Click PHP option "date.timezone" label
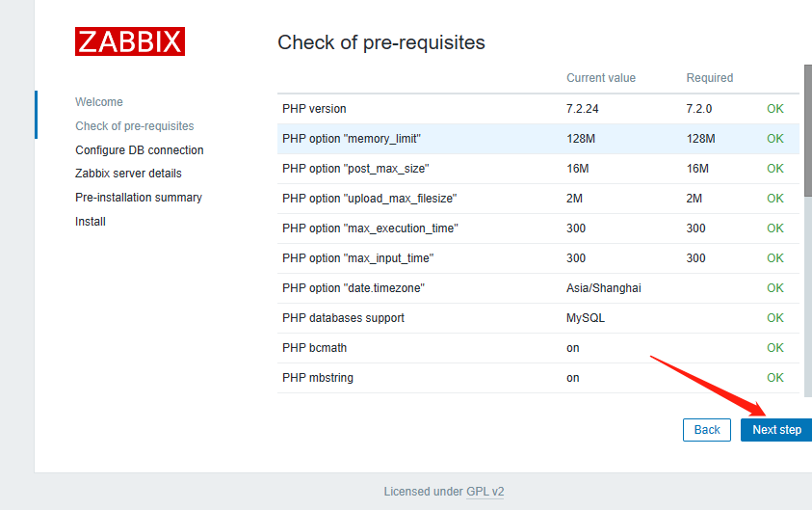Viewport: 812px width, 510px height. click(354, 288)
